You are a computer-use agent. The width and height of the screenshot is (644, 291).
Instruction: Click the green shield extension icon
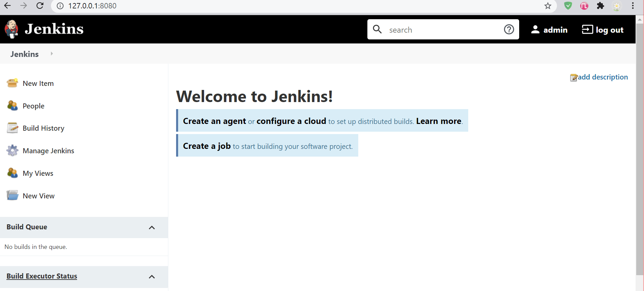(568, 6)
